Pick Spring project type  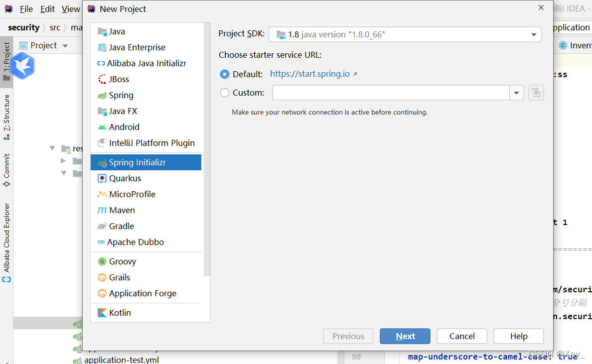point(146,95)
